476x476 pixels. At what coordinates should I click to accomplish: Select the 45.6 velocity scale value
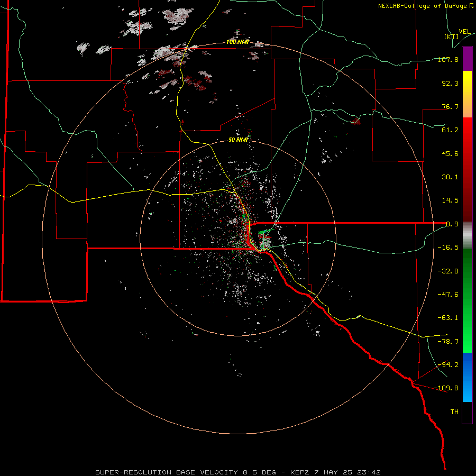click(450, 153)
